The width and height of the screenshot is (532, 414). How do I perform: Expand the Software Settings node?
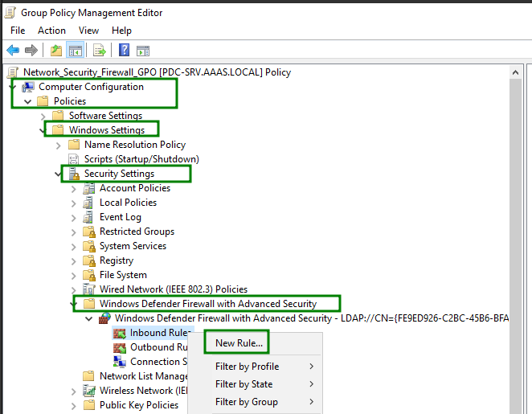point(43,117)
